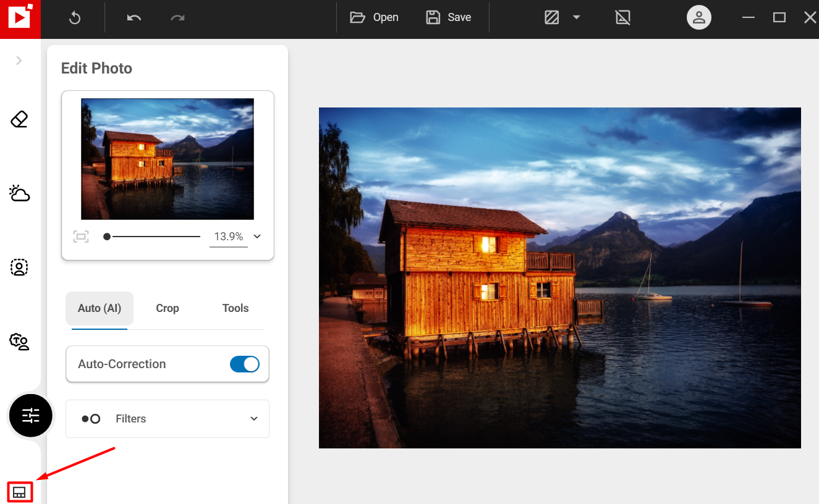Switch to the Auto (AI) tab
819x504 pixels.
click(100, 308)
